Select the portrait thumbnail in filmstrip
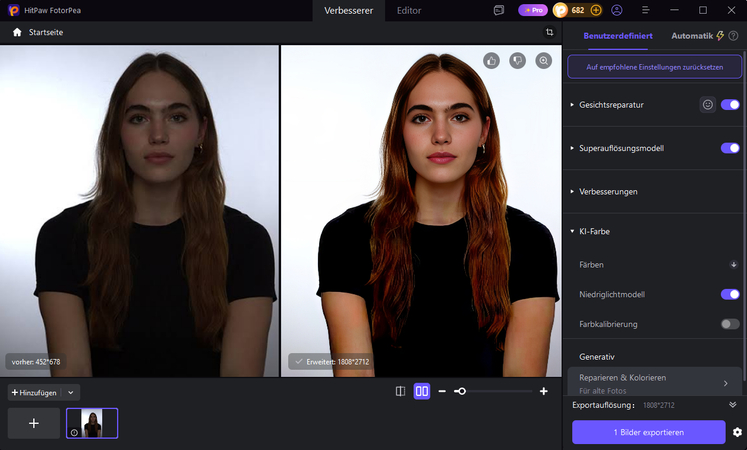 pos(92,423)
